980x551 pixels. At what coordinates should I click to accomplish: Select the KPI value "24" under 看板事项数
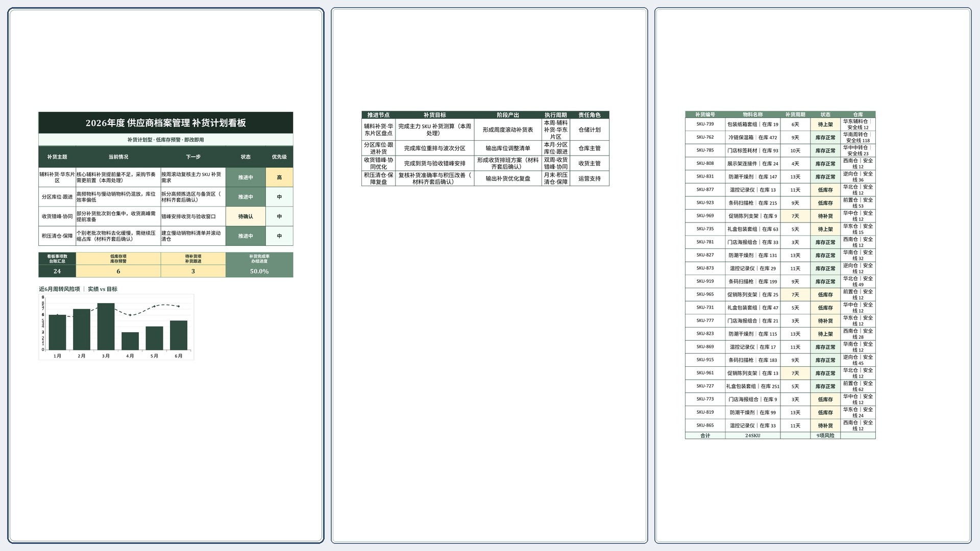[x=57, y=271]
